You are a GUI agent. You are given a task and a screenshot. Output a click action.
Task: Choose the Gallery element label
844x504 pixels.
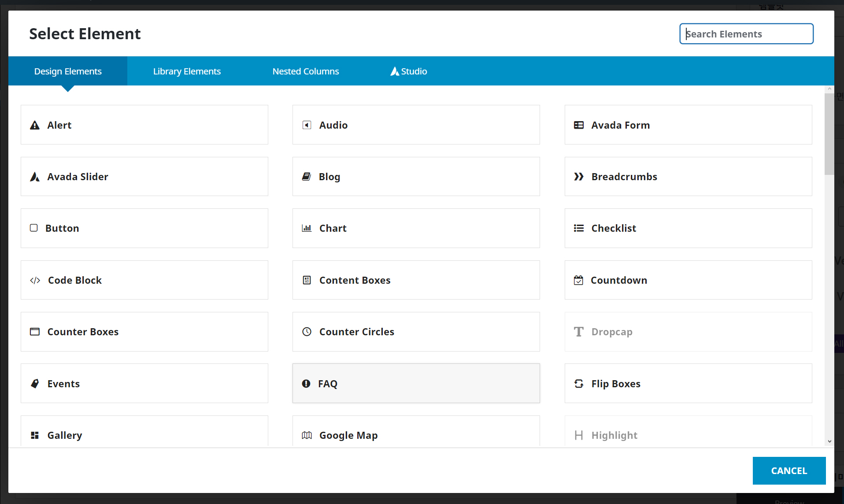pos(64,435)
